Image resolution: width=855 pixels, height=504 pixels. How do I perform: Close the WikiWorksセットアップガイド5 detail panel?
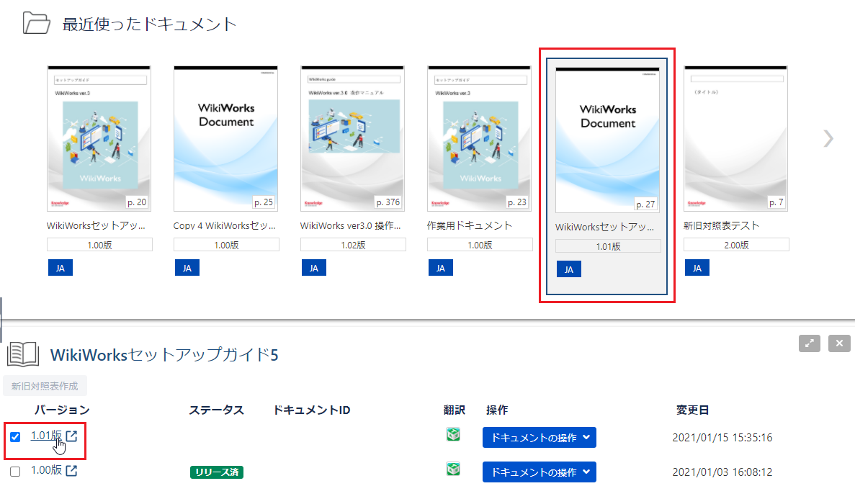coord(839,343)
